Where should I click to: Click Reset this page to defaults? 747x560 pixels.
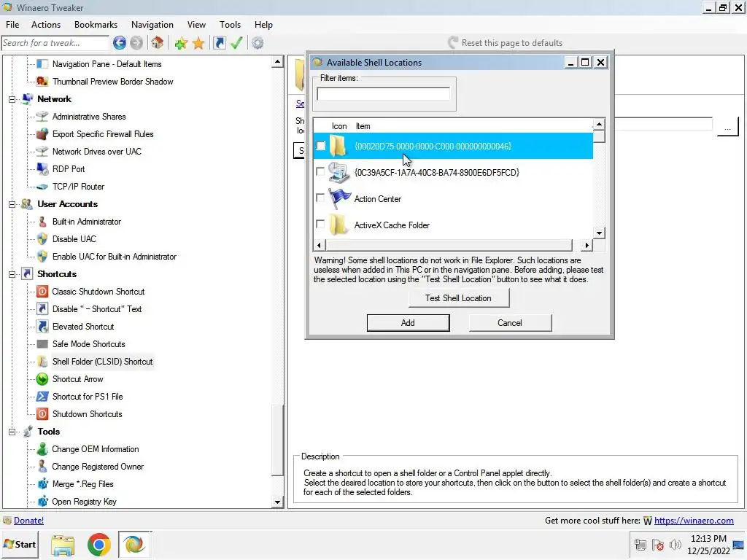(505, 43)
